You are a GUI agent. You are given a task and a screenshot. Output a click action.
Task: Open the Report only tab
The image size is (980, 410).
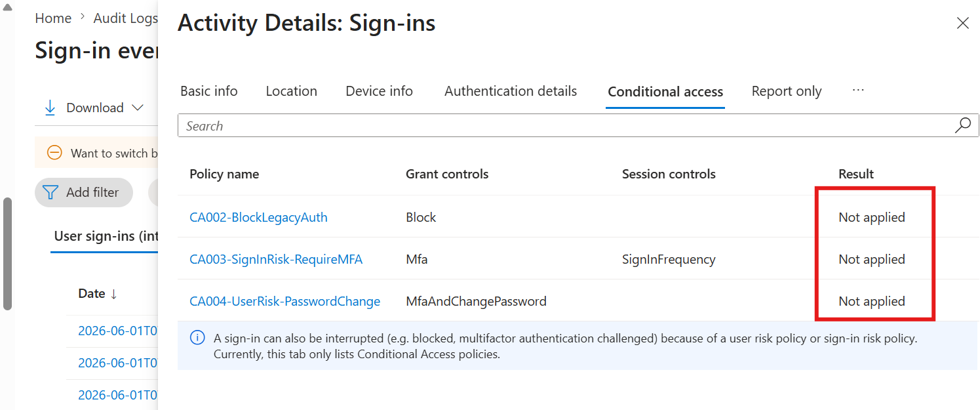pyautogui.click(x=787, y=91)
